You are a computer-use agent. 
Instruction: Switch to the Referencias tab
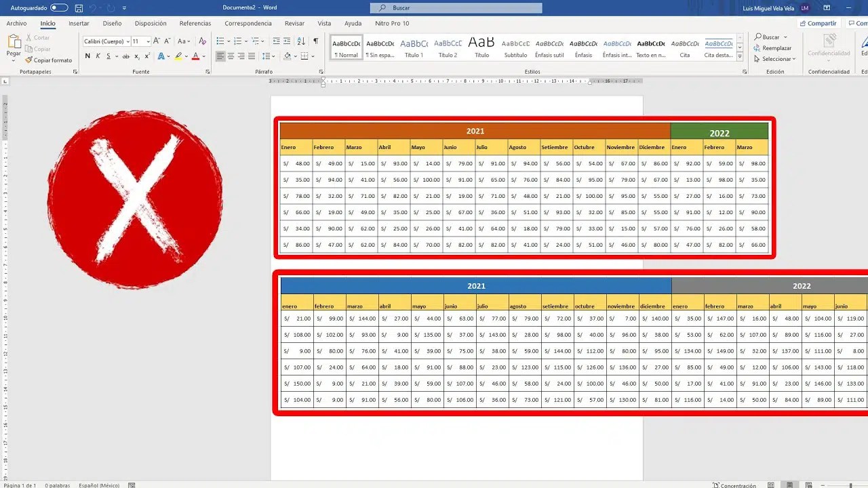tap(195, 23)
